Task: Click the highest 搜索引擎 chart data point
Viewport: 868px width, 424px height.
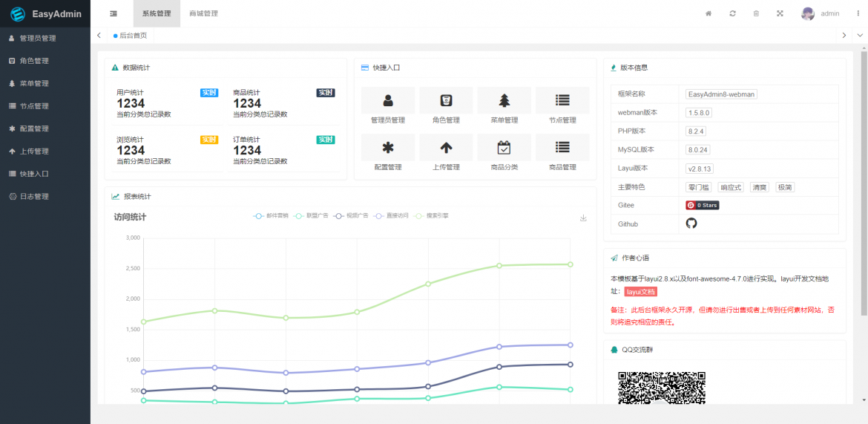Action: (571, 264)
